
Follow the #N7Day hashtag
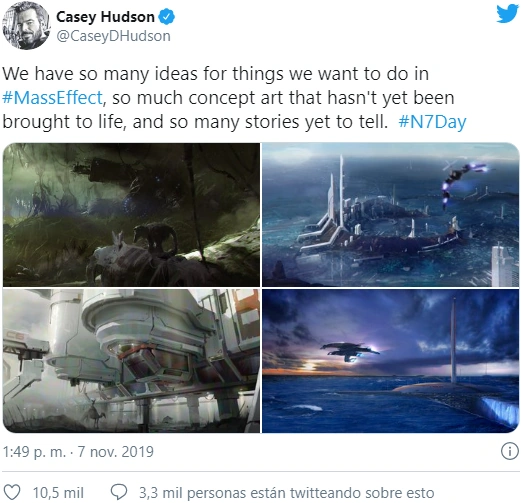click(x=432, y=122)
